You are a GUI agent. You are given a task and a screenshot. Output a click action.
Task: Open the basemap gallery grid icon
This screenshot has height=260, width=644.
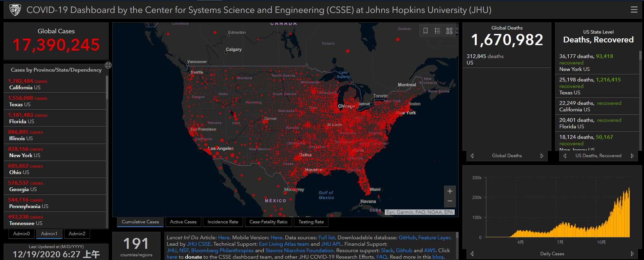coord(449,31)
